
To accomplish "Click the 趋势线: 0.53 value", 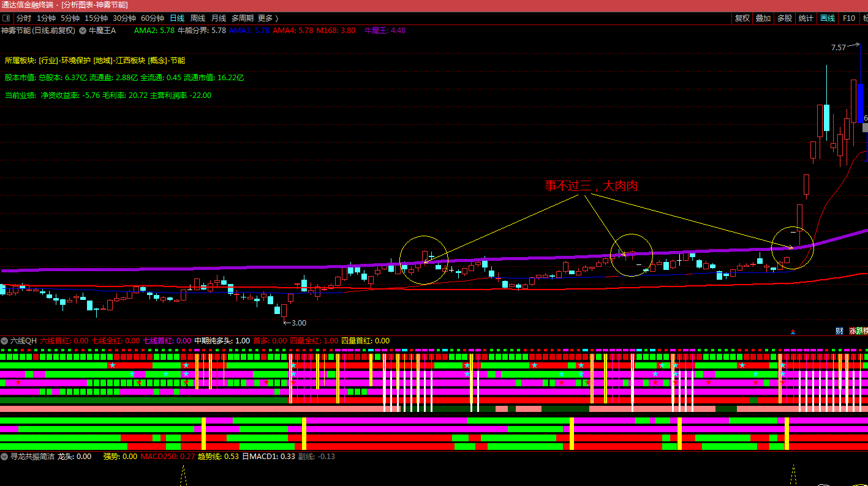I will coord(218,457).
